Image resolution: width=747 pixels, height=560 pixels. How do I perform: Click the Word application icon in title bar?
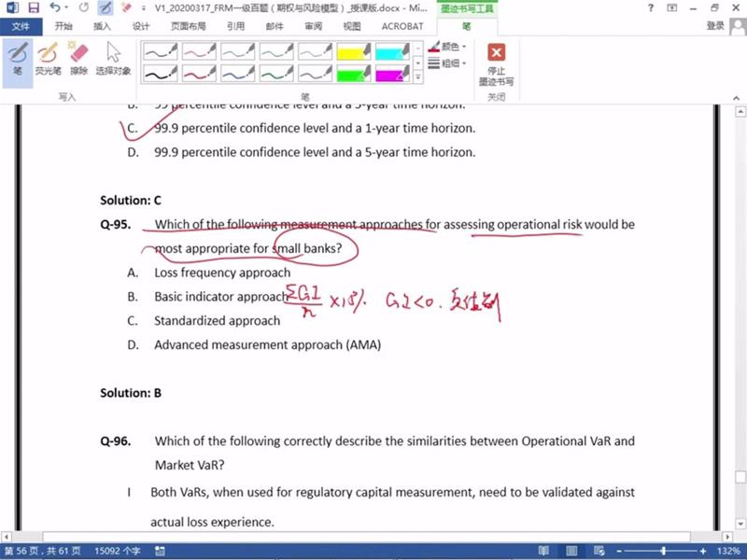point(12,7)
